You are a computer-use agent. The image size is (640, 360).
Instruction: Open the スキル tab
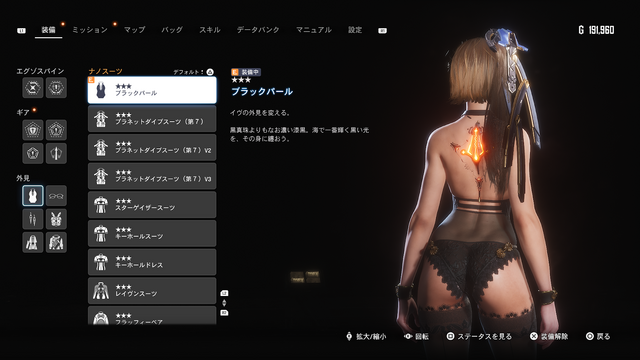click(x=210, y=30)
